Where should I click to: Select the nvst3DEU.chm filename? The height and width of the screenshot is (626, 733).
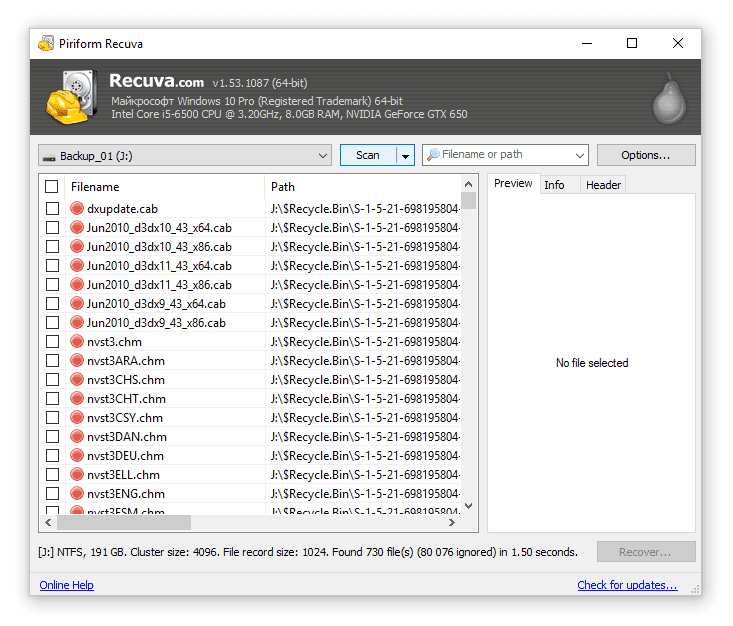pyautogui.click(x=125, y=456)
